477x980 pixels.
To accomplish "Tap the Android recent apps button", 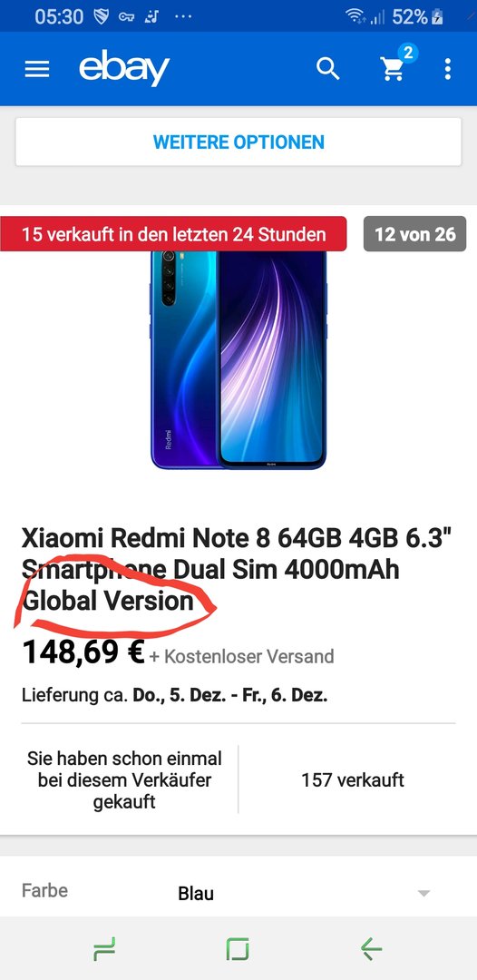I will (104, 949).
